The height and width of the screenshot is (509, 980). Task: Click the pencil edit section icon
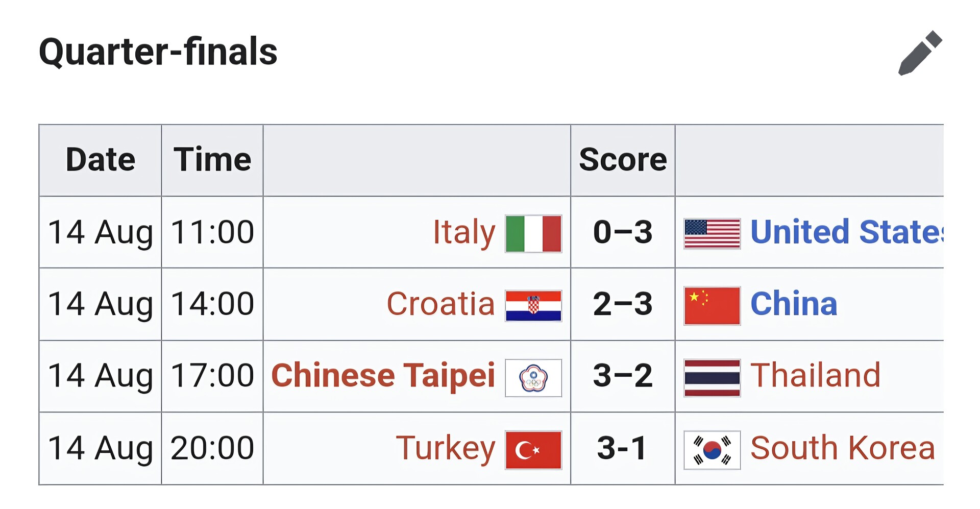pyautogui.click(x=920, y=53)
